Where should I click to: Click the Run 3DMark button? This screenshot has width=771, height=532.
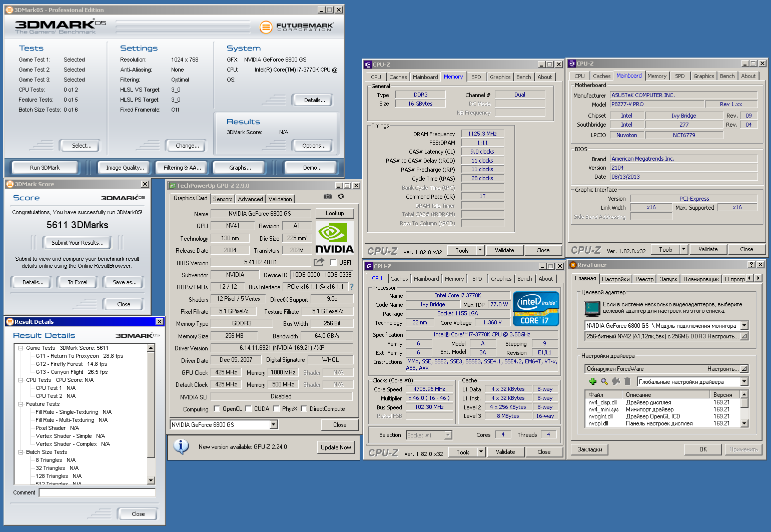45,168
